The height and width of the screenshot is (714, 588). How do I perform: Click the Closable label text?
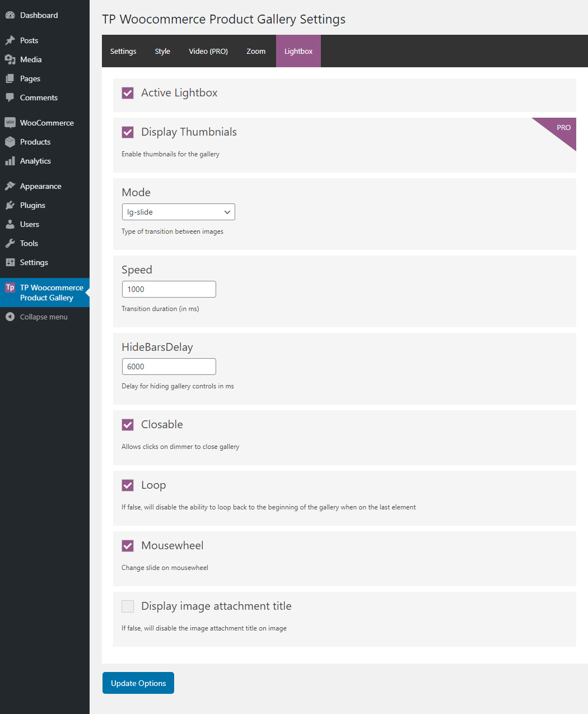pyautogui.click(x=162, y=425)
